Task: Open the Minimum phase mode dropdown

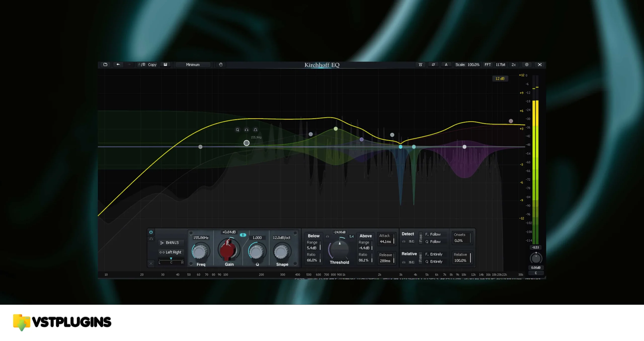Action: pyautogui.click(x=193, y=65)
